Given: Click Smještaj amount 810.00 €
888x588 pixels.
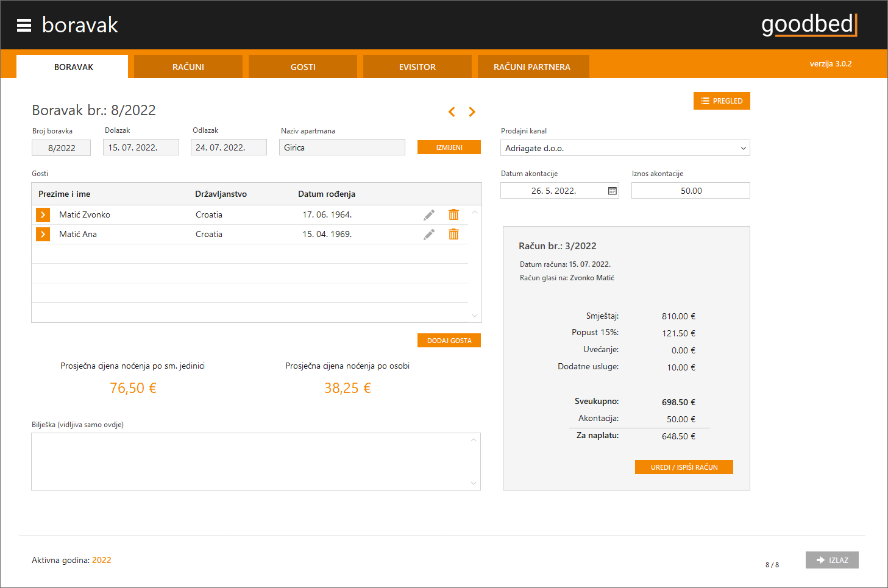Looking at the screenshot, I should 678,316.
